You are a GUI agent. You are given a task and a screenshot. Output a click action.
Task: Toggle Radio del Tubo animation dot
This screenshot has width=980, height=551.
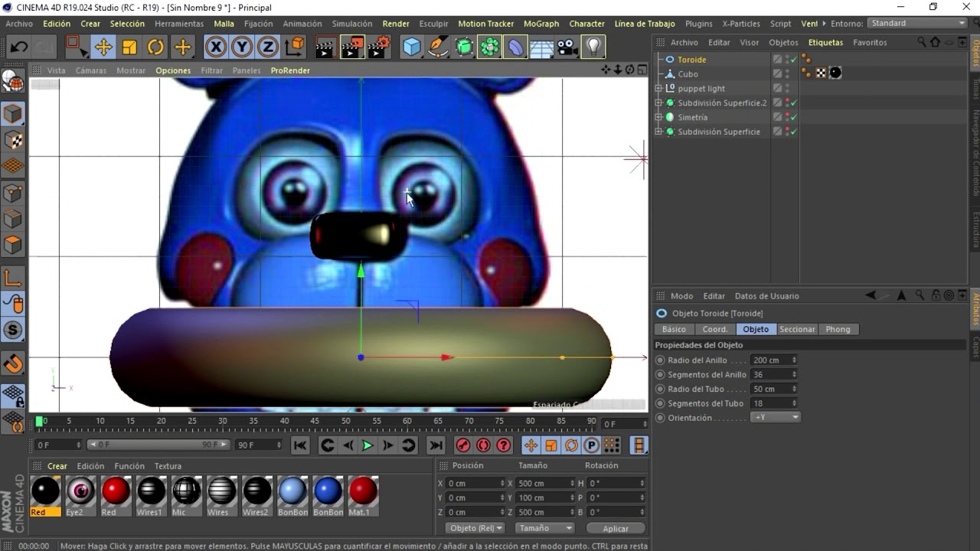click(660, 390)
